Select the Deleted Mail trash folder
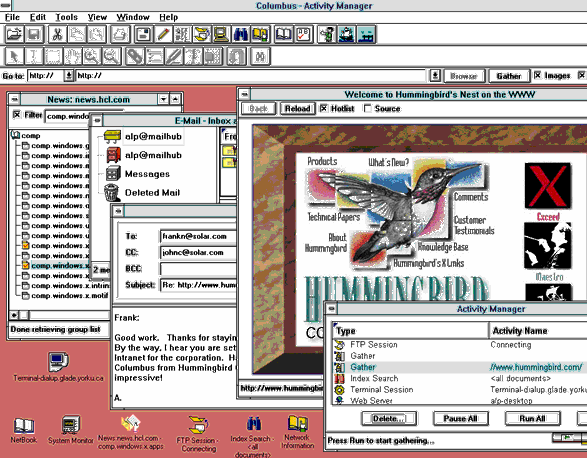 point(142,192)
